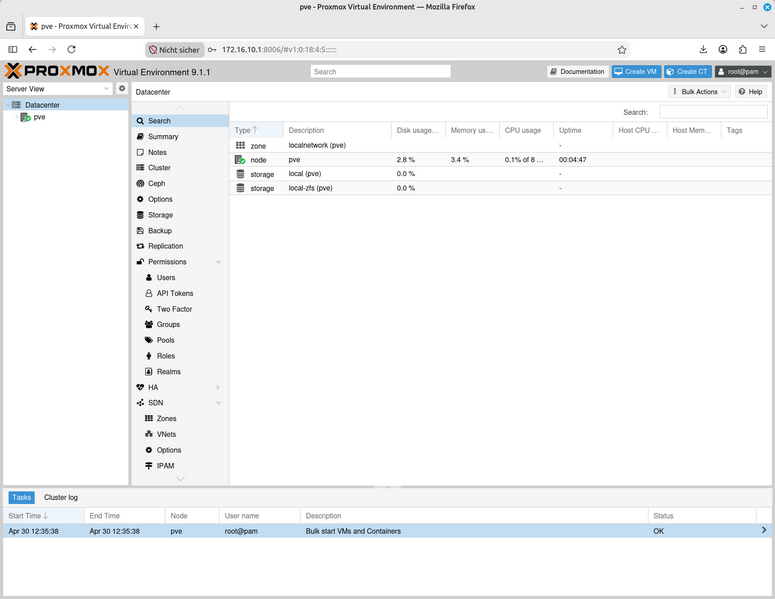The width and height of the screenshot is (775, 599).
Task: Click the Create CT button
Action: click(x=688, y=72)
